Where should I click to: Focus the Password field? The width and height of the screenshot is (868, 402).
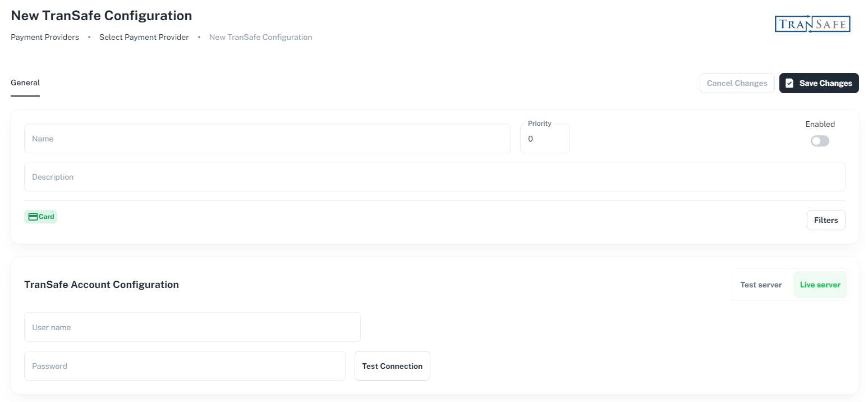click(185, 366)
